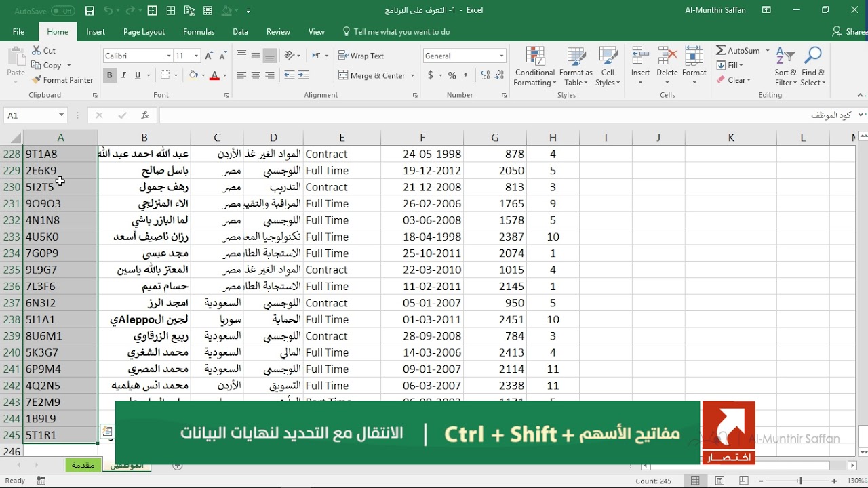Align text to the left
Image resolution: width=868 pixels, height=488 pixels.
(x=241, y=75)
